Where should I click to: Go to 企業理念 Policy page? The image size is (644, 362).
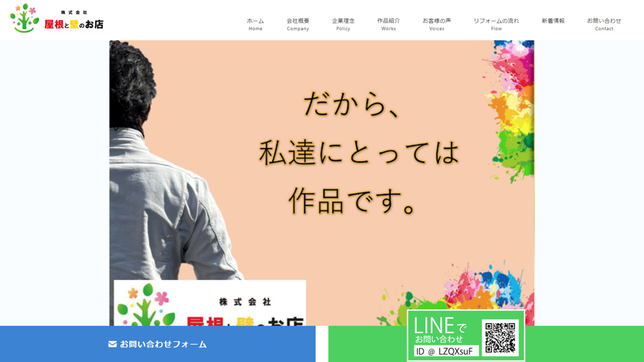click(343, 24)
